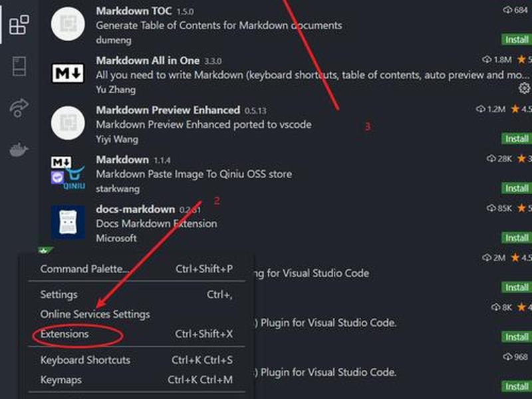Click the author name dumeng
Viewport: 532px width, 399px height.
[x=113, y=40]
